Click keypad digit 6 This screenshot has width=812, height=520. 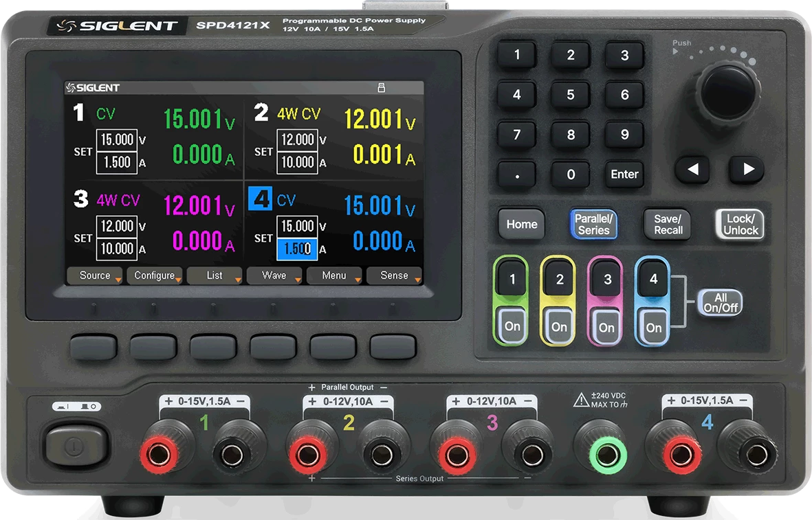(624, 95)
